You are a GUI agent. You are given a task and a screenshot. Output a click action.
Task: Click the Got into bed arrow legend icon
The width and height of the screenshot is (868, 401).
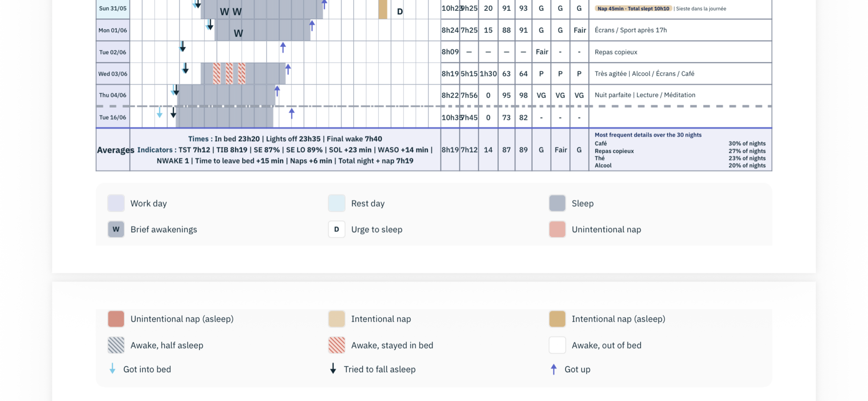[x=112, y=369]
